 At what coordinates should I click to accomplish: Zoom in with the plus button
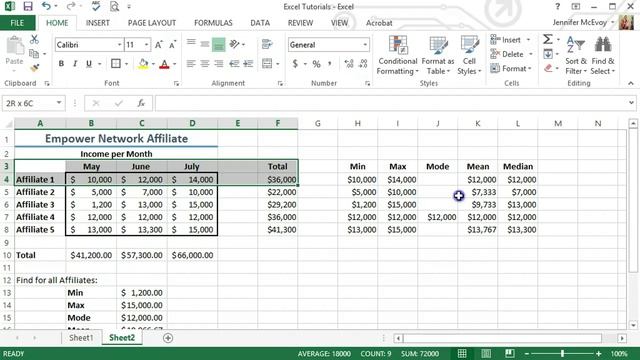pos(598,353)
